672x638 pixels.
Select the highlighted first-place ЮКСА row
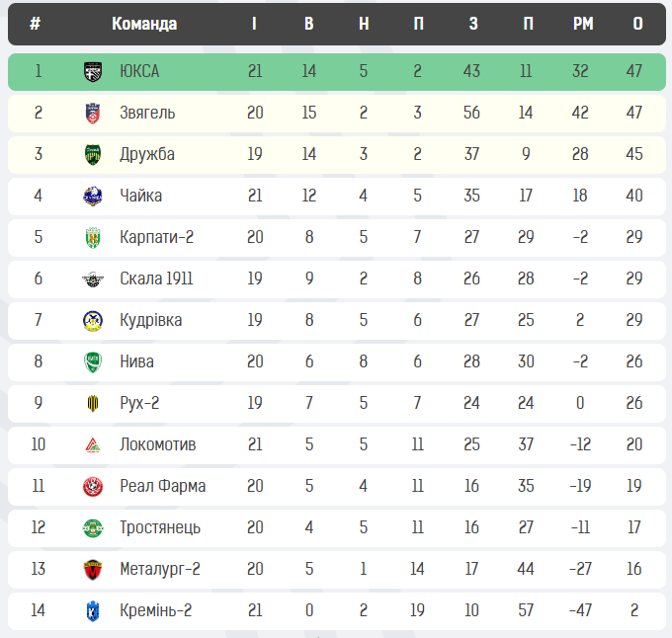(x=336, y=71)
